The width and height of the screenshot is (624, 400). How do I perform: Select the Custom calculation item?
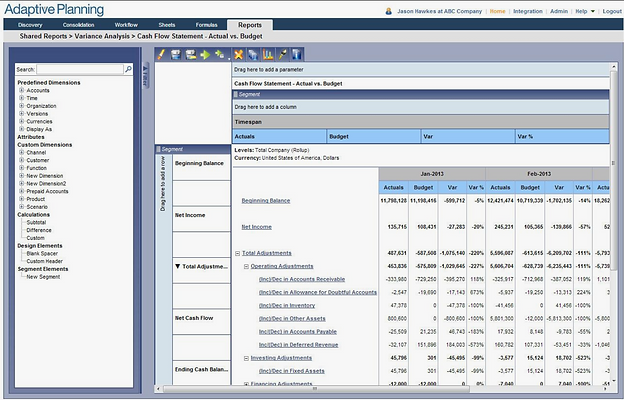(35, 238)
